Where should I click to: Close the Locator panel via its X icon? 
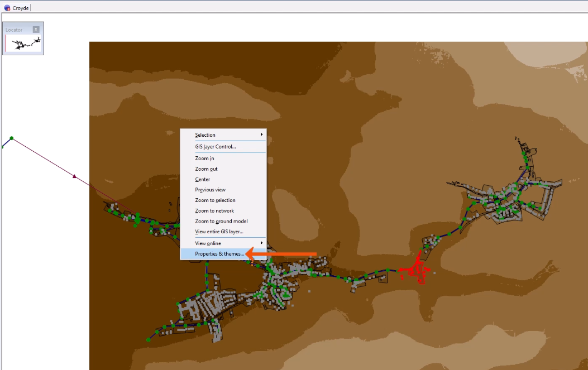pyautogui.click(x=36, y=29)
